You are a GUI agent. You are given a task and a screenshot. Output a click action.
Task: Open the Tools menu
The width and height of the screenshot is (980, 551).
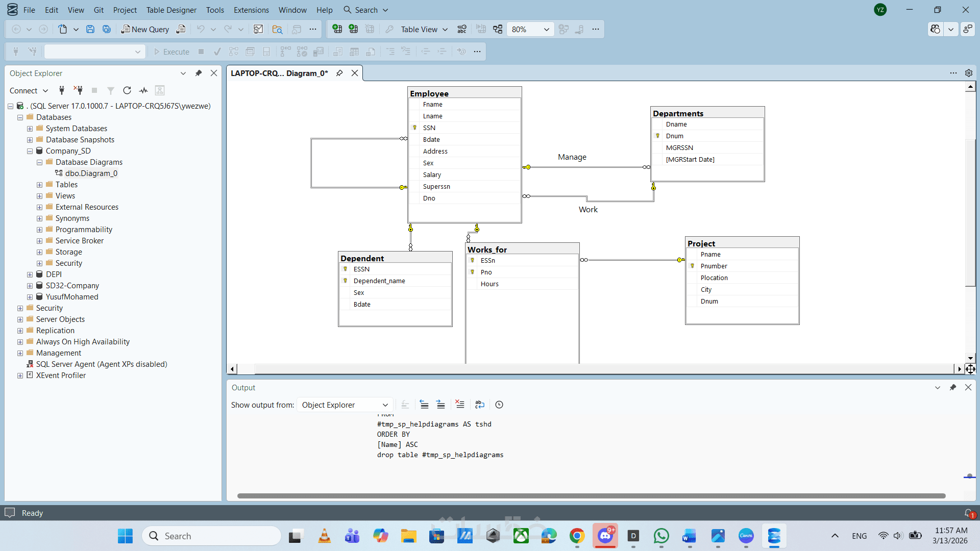[215, 10]
